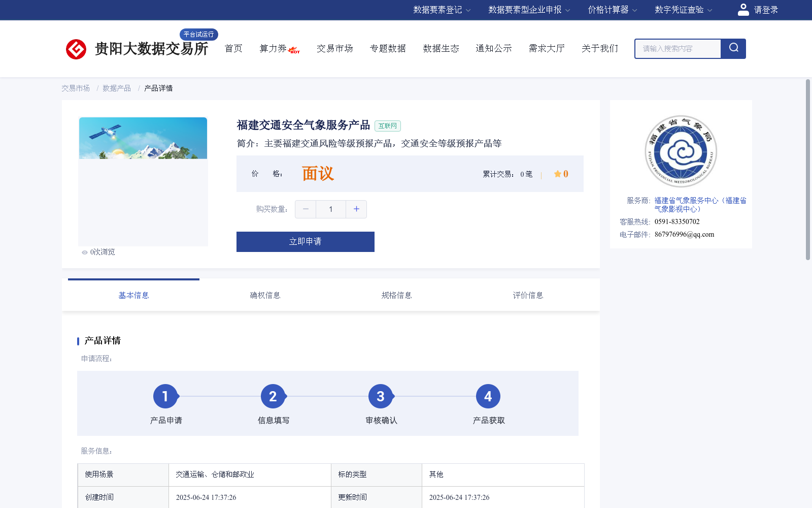The image size is (812, 508).
Task: Click the orange star rating icon
Action: pos(558,174)
